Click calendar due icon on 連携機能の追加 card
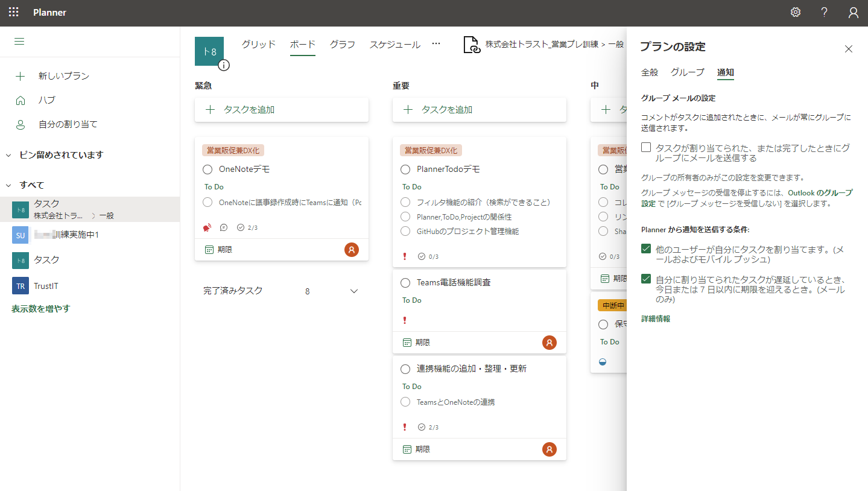Image resolution: width=868 pixels, height=491 pixels. [x=407, y=449]
